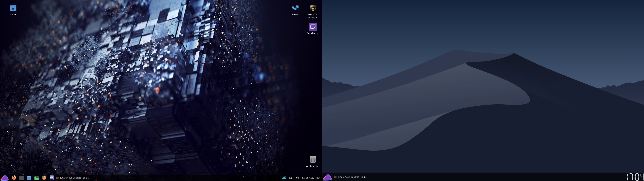This screenshot has height=181, width=644.
Task: Open the application menu on left monitor panel
Action: click(x=5, y=178)
